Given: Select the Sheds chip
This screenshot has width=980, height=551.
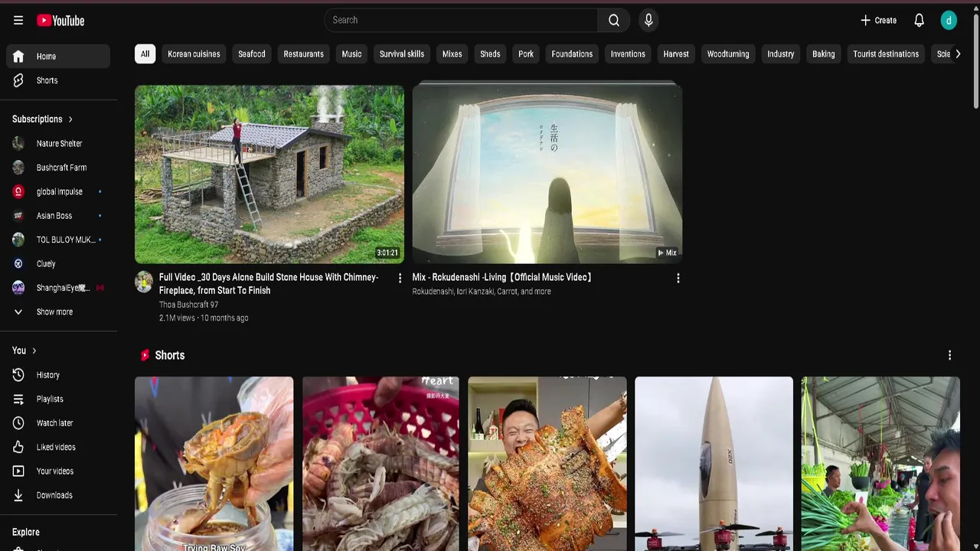Looking at the screenshot, I should [x=490, y=54].
